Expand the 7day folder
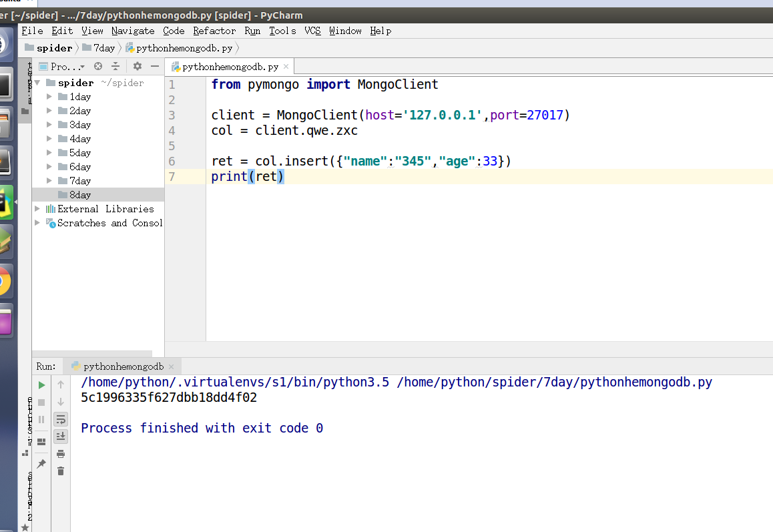773x532 pixels. pyautogui.click(x=49, y=180)
